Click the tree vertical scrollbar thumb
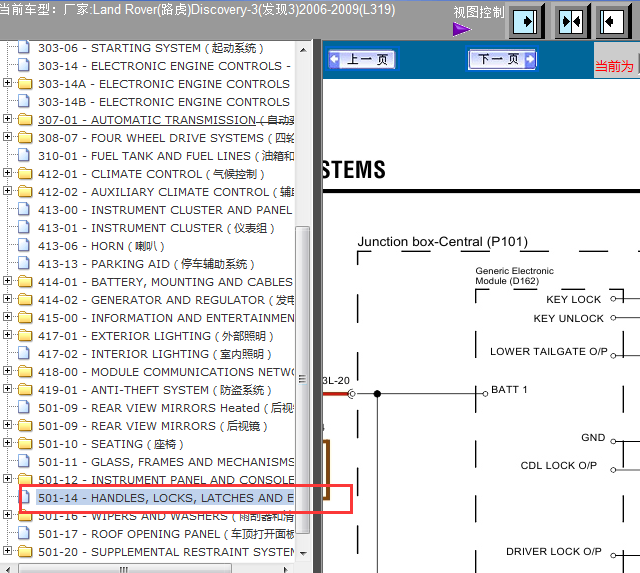Image resolution: width=640 pixels, height=573 pixels. pyautogui.click(x=302, y=380)
